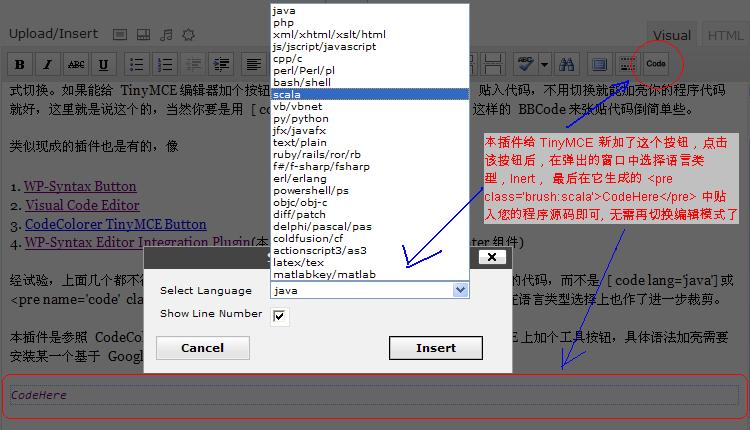Click the Code toolbar button

pyautogui.click(x=656, y=64)
